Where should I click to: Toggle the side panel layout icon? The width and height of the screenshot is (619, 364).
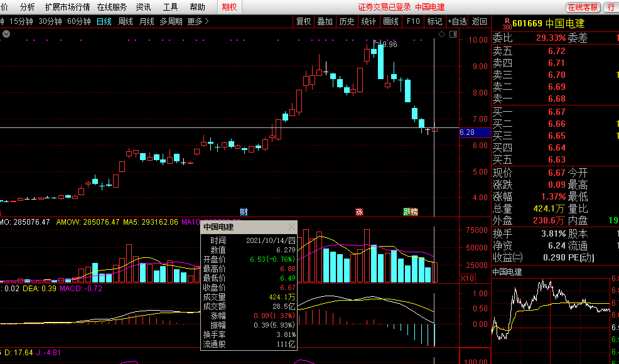453,35
